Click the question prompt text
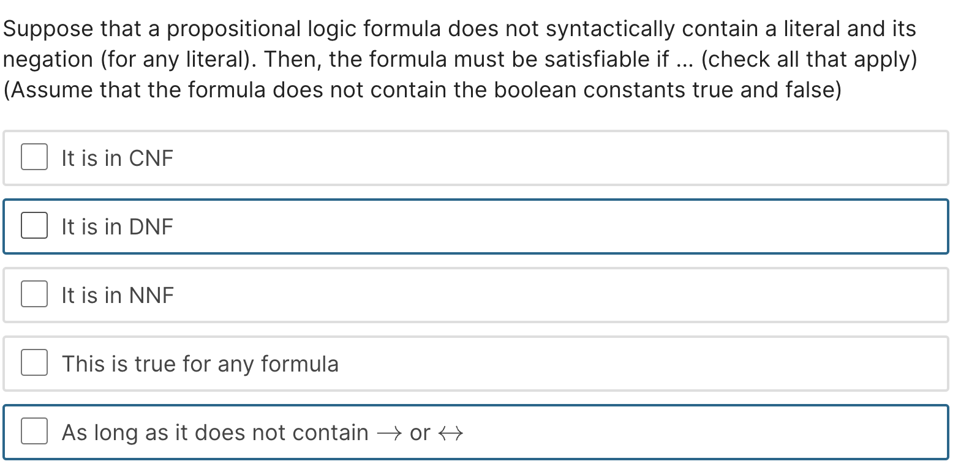This screenshot has height=475, width=980. tap(459, 59)
